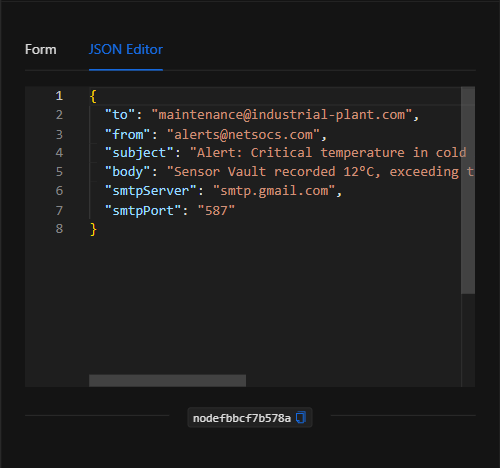
Task: Click line number 1 in gutter
Action: click(x=59, y=96)
